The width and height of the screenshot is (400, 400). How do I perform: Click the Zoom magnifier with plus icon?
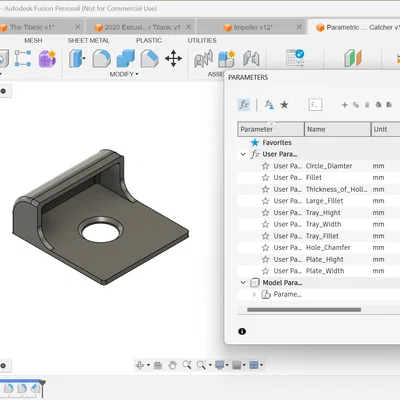pos(187,365)
